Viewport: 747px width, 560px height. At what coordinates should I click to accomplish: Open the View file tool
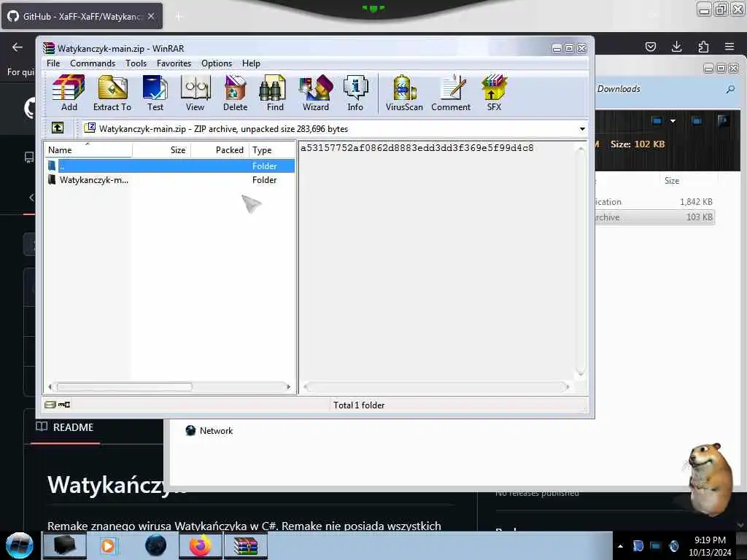(x=196, y=93)
